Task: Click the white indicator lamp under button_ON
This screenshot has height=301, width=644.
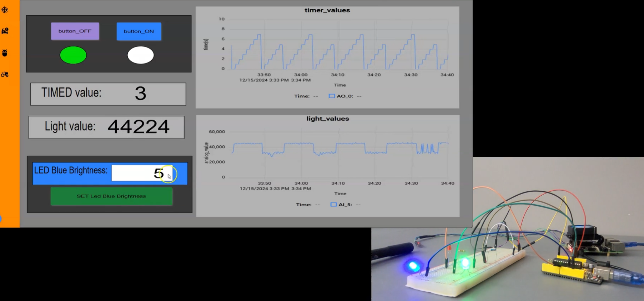Action: 141,55
